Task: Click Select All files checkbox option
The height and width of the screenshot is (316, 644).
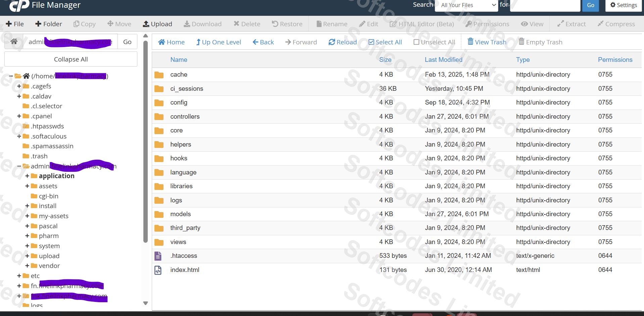Action: click(385, 42)
